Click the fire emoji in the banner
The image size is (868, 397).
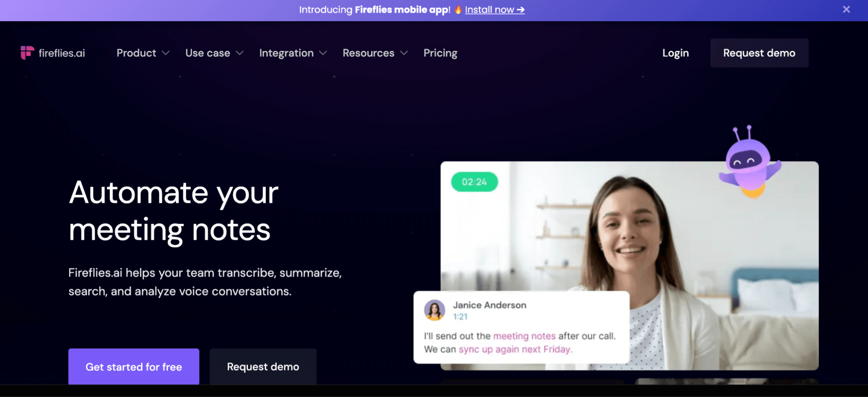458,10
